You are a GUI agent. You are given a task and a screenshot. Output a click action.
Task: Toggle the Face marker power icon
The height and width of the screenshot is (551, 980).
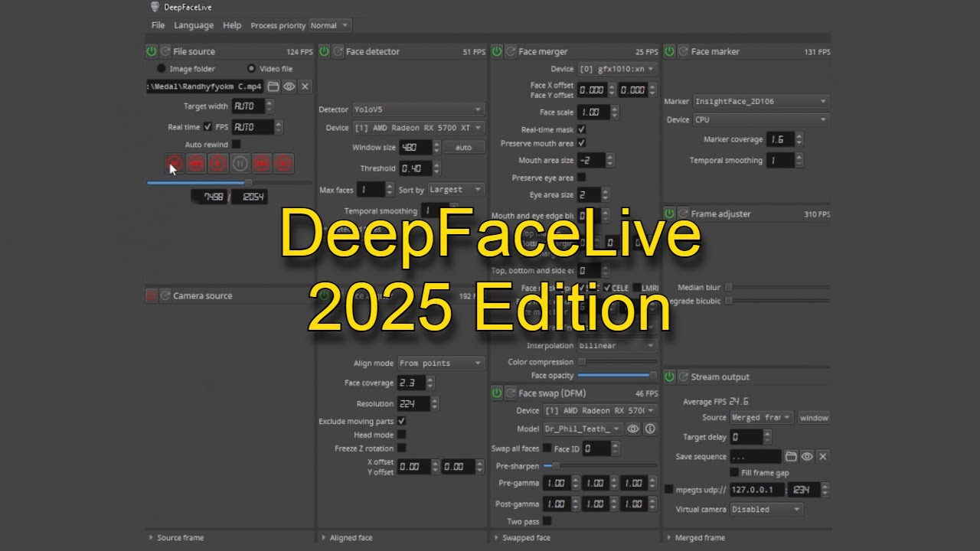pyautogui.click(x=669, y=51)
